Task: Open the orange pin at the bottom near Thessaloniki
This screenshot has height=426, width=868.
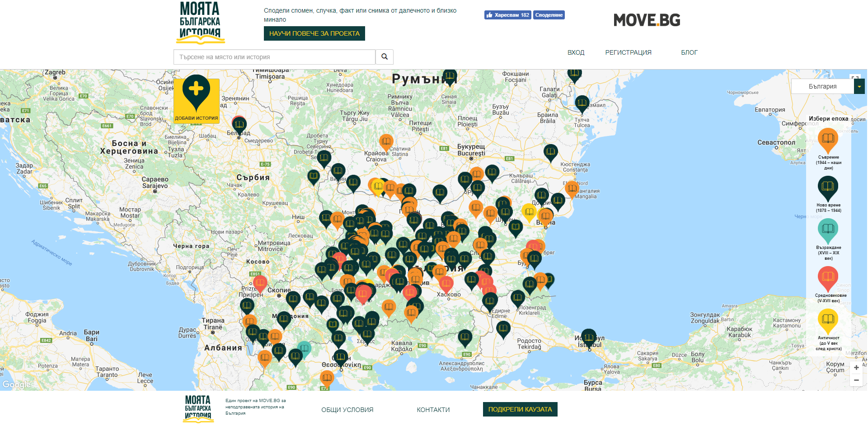Action: (327, 379)
